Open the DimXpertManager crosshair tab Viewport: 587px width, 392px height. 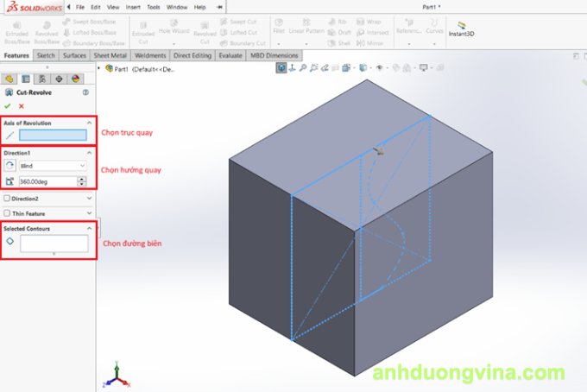pyautogui.click(x=60, y=78)
